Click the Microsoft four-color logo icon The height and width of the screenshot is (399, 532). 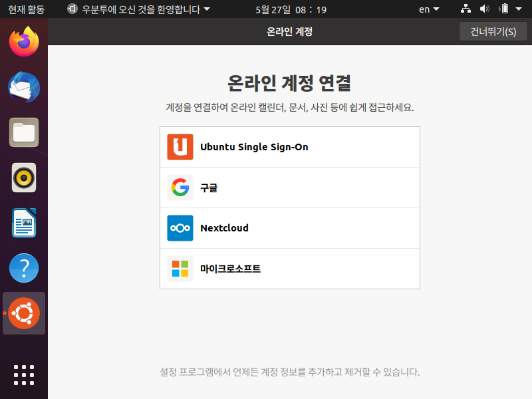[x=180, y=269]
